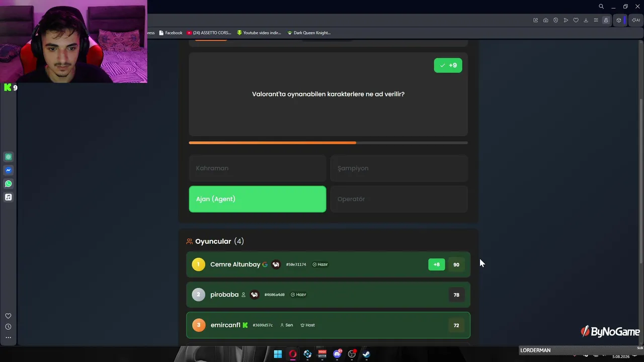Open the music player sidebar icon

coord(8,197)
